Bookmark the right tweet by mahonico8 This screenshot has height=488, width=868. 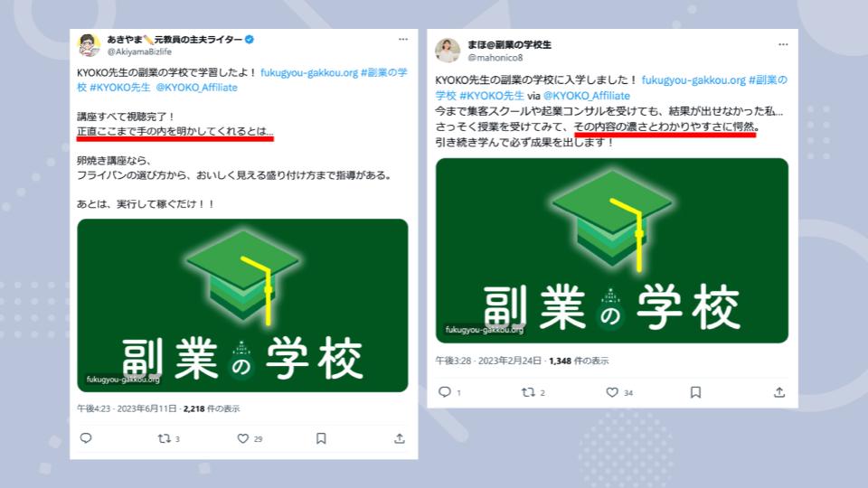pyautogui.click(x=696, y=391)
